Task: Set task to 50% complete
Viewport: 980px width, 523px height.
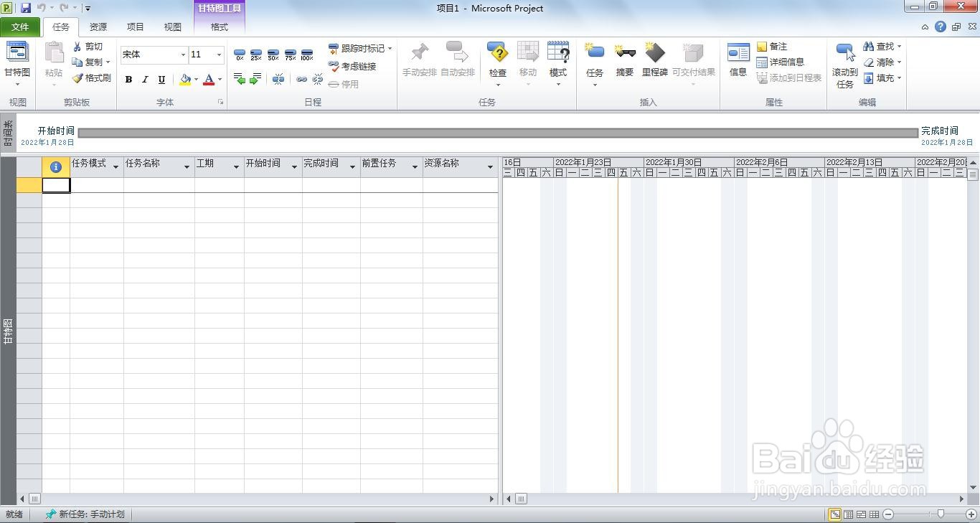Action: tap(273, 55)
